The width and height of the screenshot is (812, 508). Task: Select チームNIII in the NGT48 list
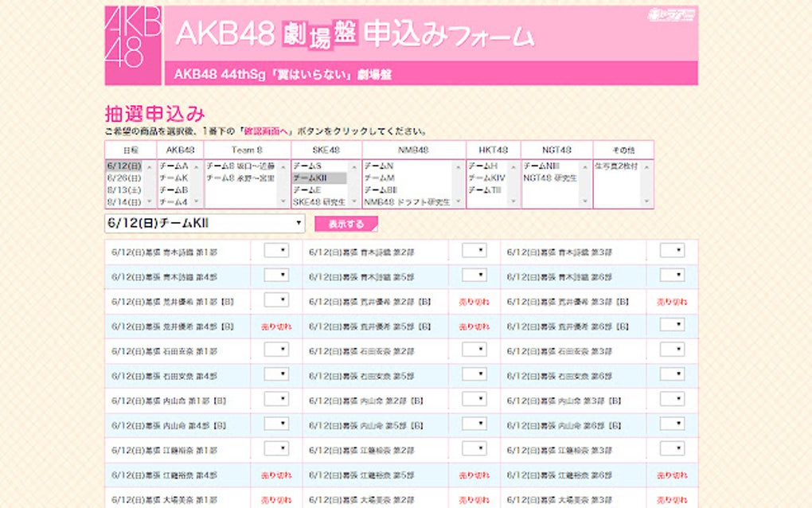tap(538, 166)
